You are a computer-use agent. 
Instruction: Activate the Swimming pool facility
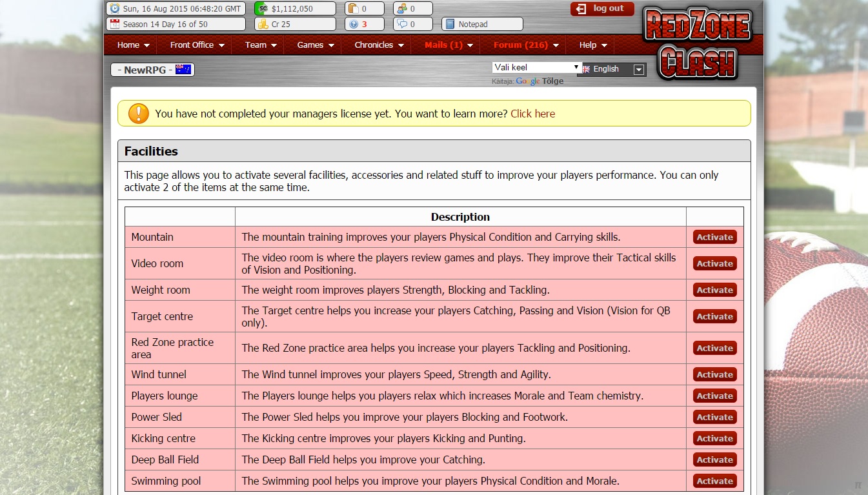(x=714, y=481)
